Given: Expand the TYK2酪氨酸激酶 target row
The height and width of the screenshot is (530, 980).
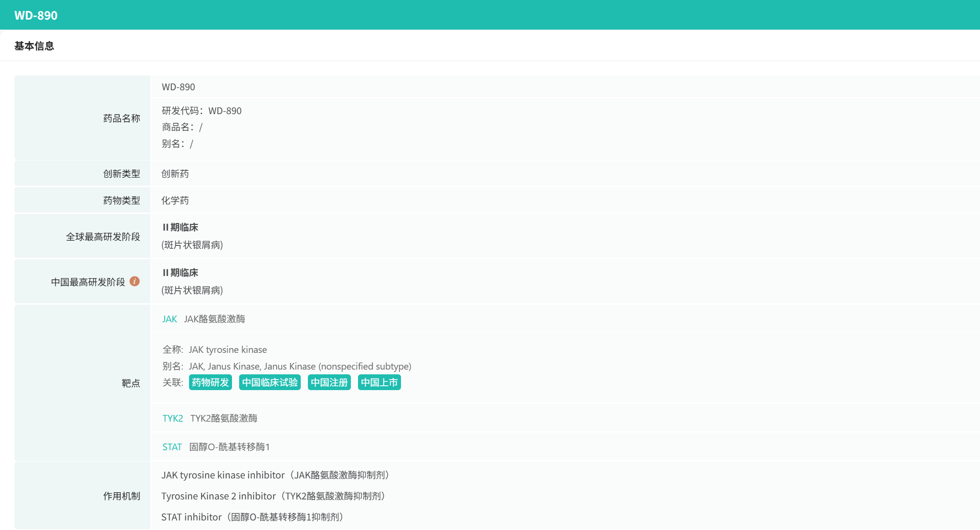Looking at the screenshot, I should (223, 418).
